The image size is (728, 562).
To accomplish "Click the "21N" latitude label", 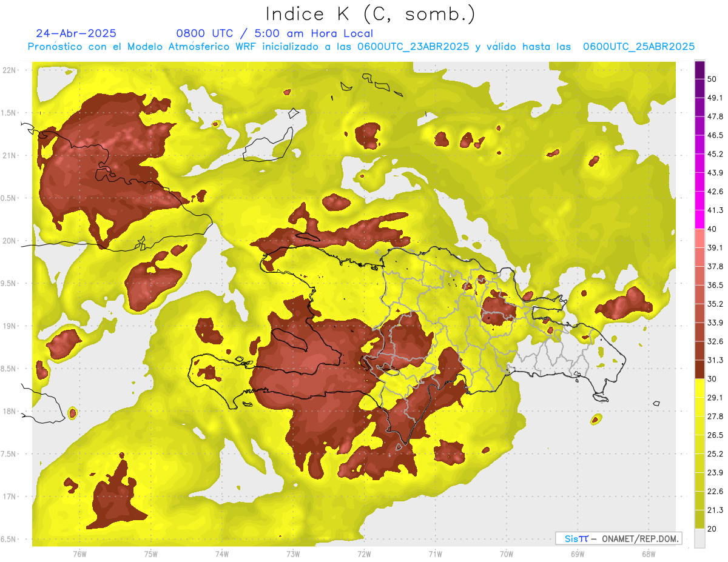I will [x=10, y=155].
